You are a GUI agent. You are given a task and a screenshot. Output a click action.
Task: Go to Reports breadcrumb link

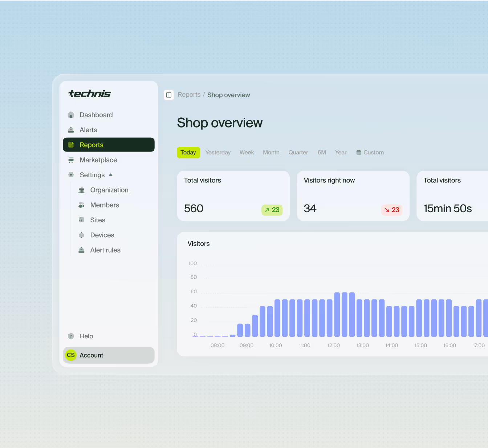[189, 95]
